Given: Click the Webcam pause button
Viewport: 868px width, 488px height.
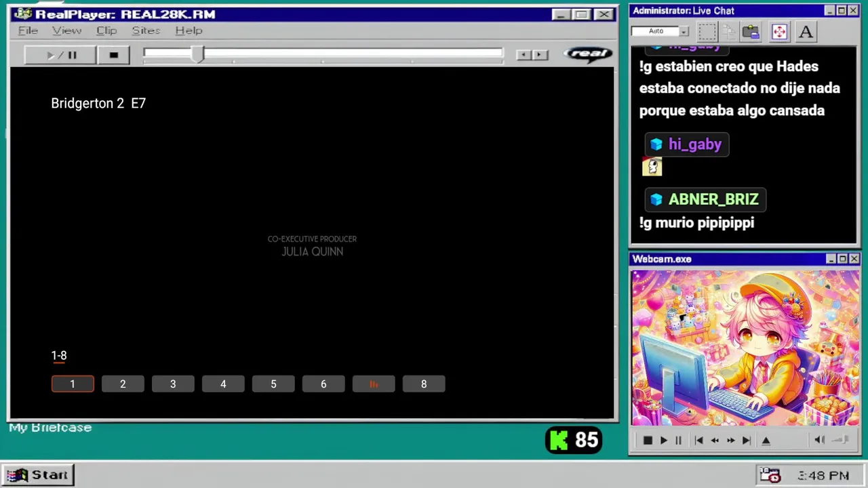Looking at the screenshot, I should (678, 441).
